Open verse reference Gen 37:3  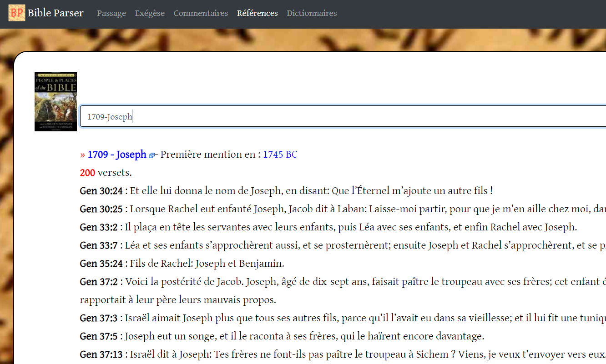(x=99, y=318)
